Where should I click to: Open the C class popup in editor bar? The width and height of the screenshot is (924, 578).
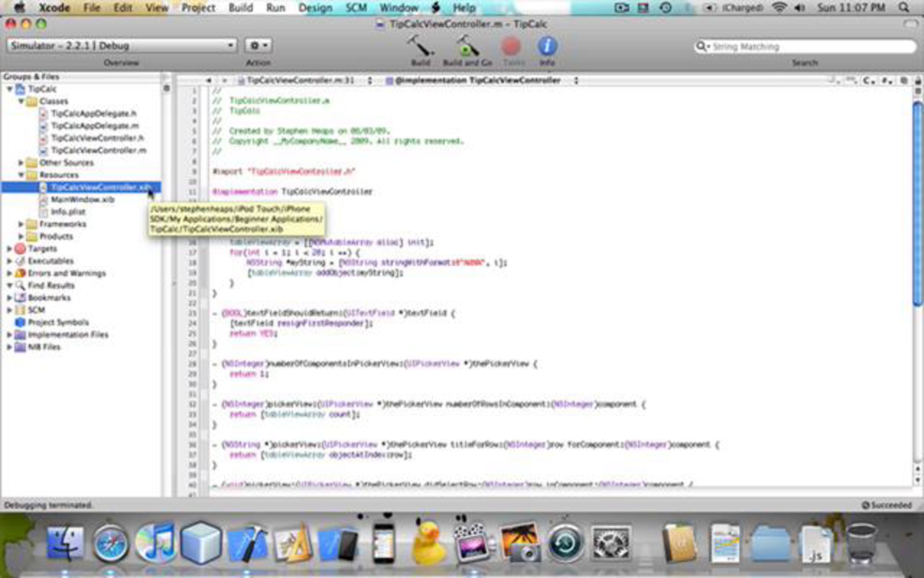pos(869,81)
